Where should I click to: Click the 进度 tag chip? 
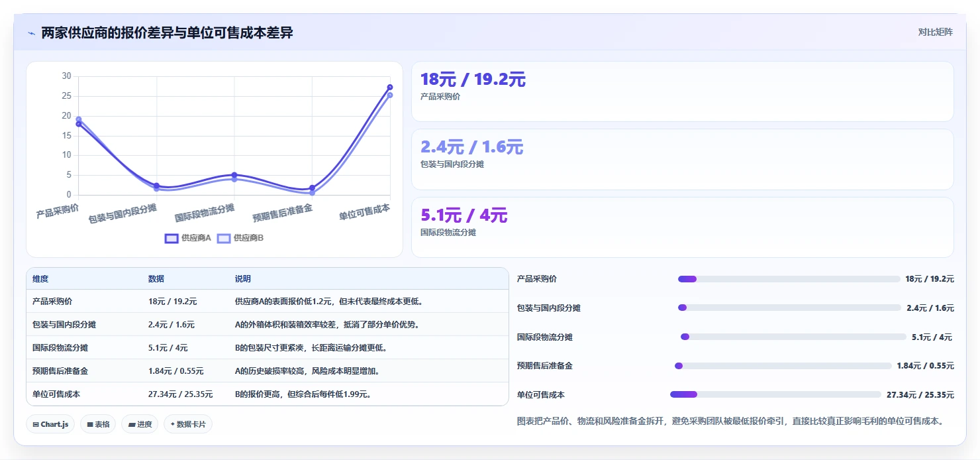[x=140, y=424]
